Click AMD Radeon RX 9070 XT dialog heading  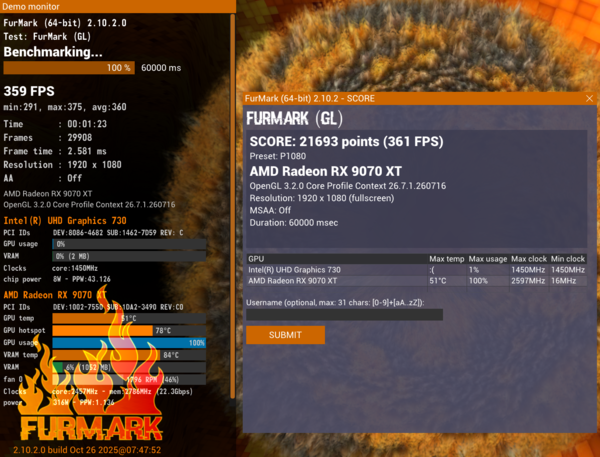point(326,171)
